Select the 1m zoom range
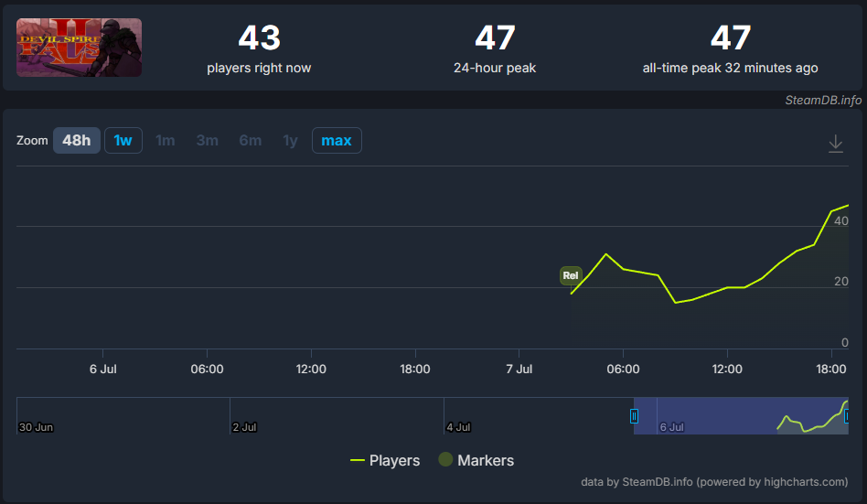The width and height of the screenshot is (867, 504). coord(165,141)
